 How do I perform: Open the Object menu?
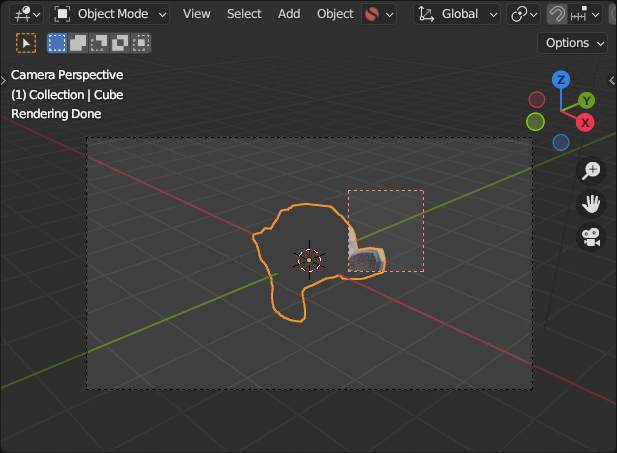pos(335,14)
